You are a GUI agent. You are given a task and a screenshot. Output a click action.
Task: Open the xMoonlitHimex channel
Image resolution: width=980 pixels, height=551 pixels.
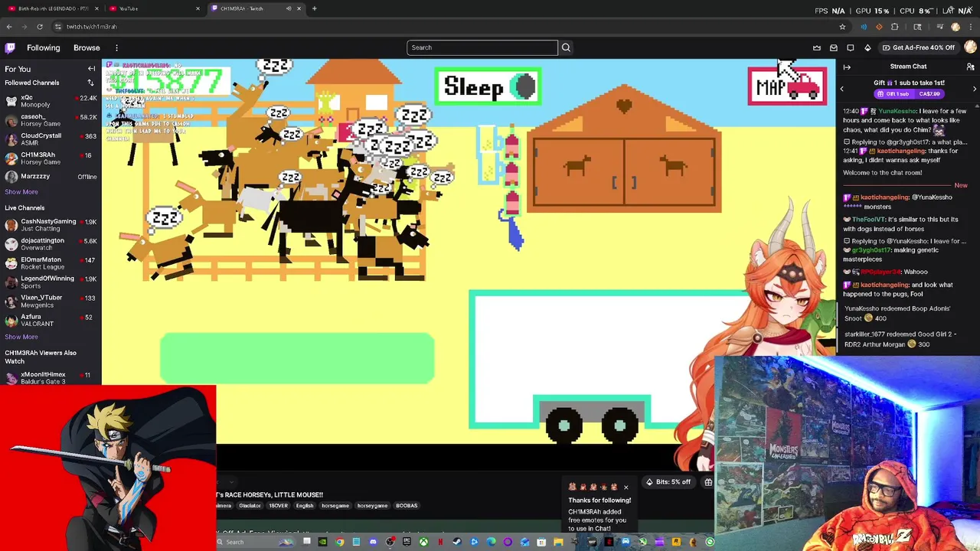click(51, 378)
